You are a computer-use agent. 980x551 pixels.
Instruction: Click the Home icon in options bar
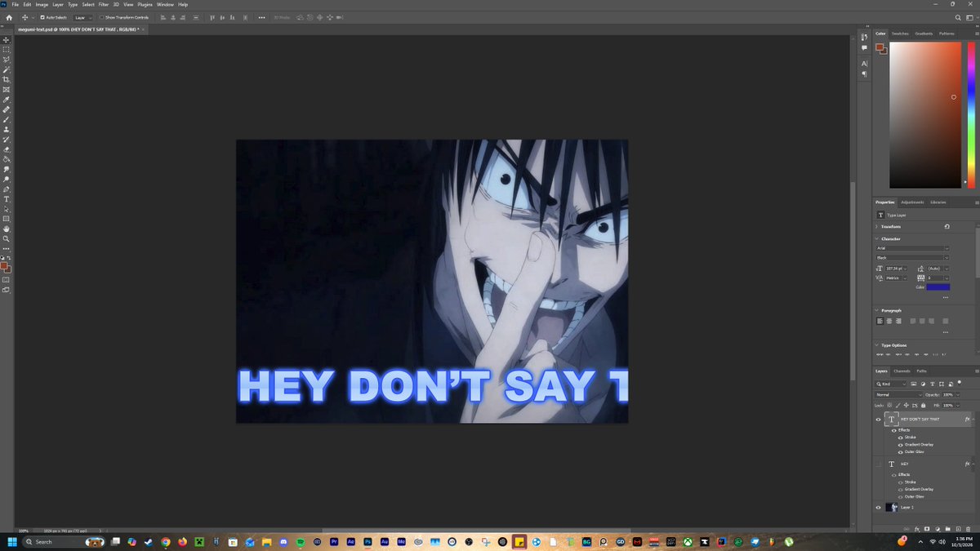[x=8, y=17]
